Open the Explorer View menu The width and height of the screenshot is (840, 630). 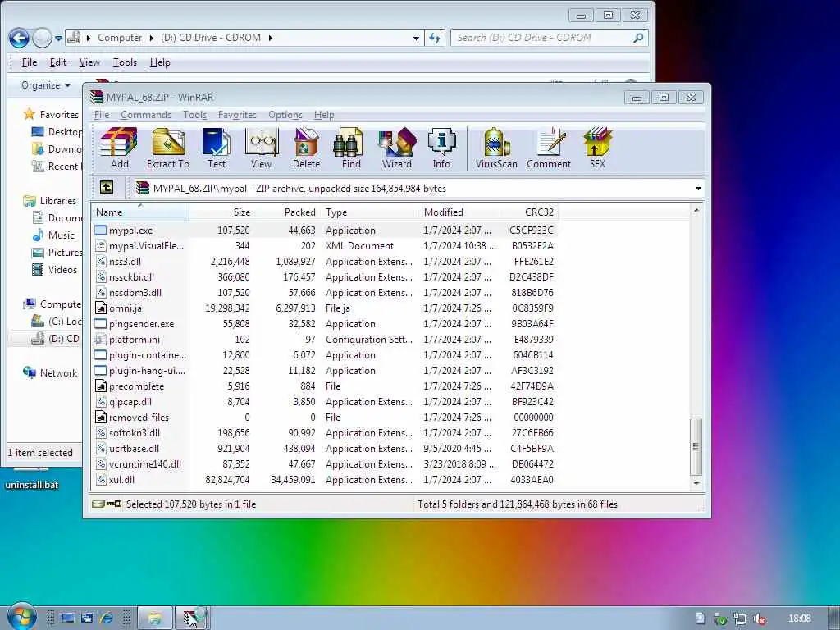point(89,62)
